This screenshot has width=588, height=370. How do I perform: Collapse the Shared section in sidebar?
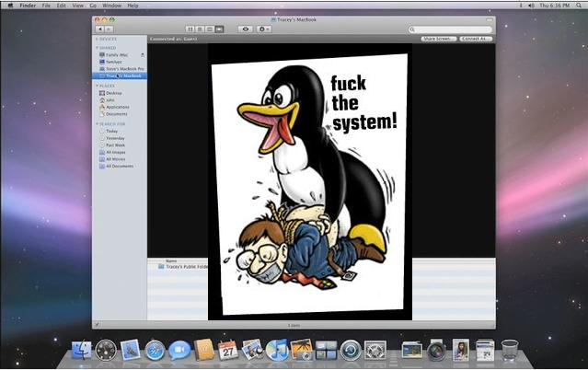[97, 48]
